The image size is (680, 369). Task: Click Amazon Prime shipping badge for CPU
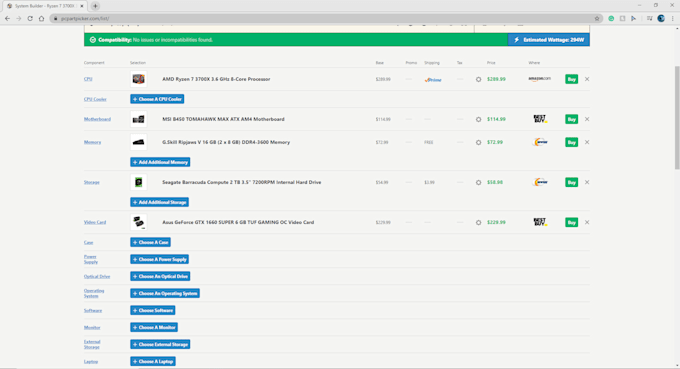pyautogui.click(x=433, y=80)
